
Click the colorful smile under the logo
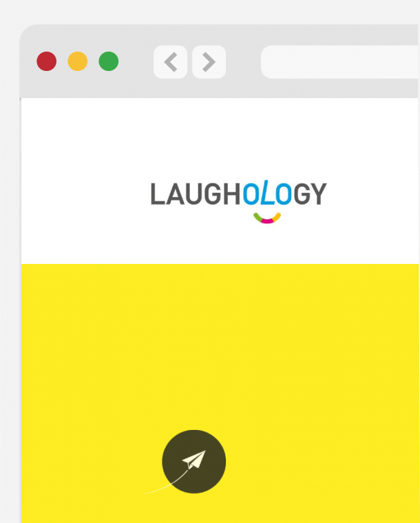267,218
